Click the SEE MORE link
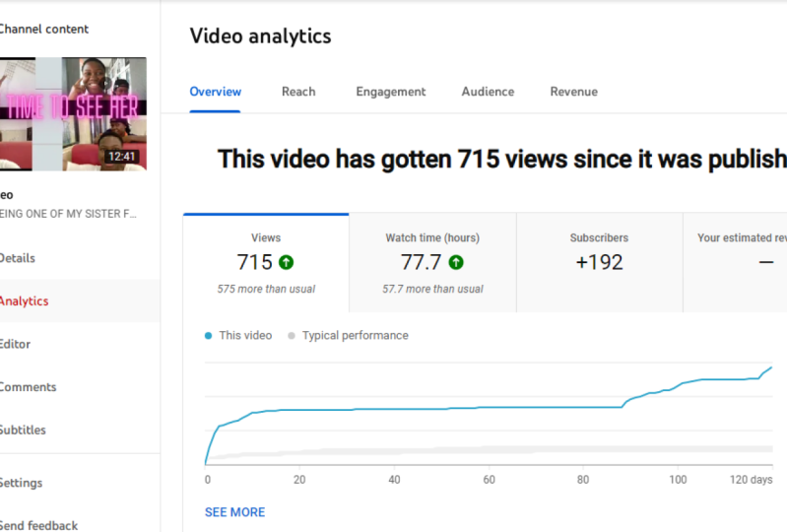Screen dimensions: 787x532 click(234, 512)
